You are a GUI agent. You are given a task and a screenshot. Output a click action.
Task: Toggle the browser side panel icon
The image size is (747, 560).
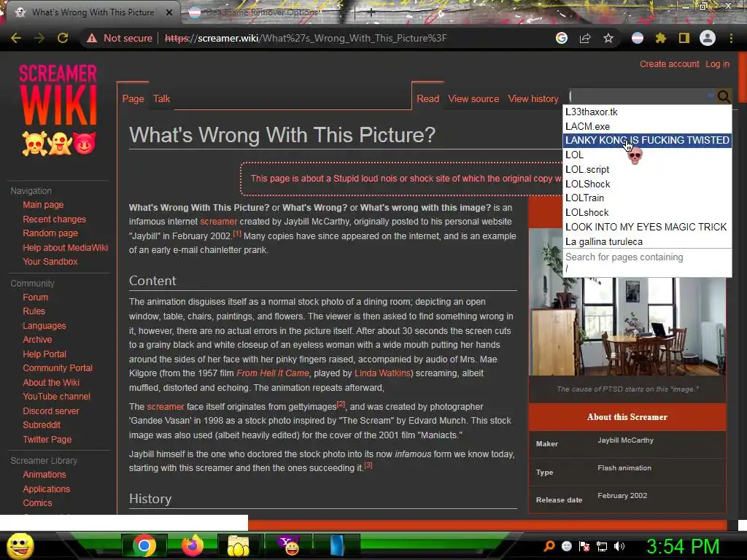pyautogui.click(x=684, y=38)
